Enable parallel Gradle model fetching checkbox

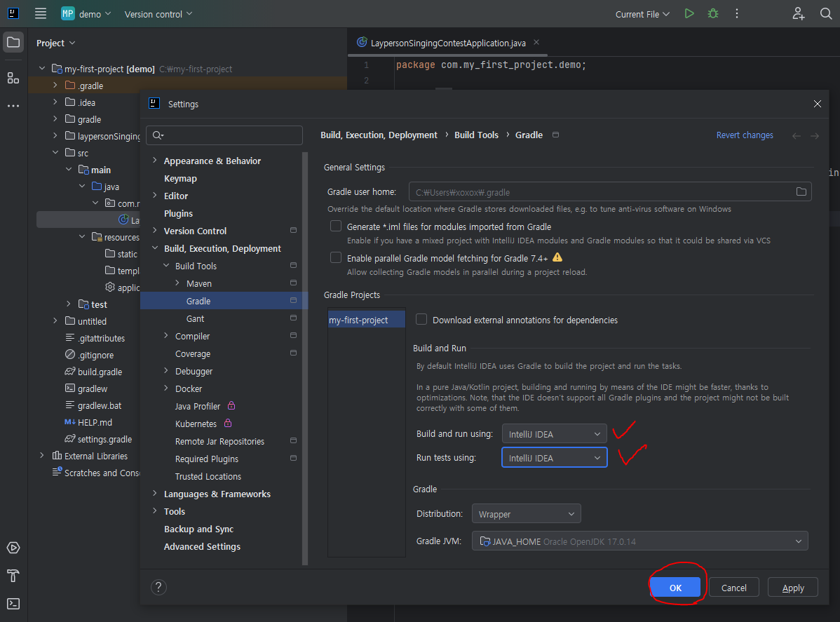point(336,257)
